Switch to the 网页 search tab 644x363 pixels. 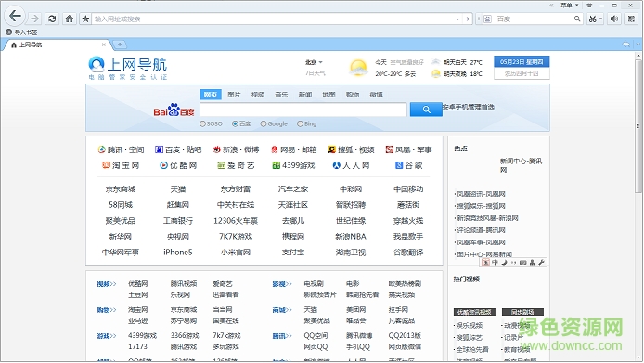211,95
